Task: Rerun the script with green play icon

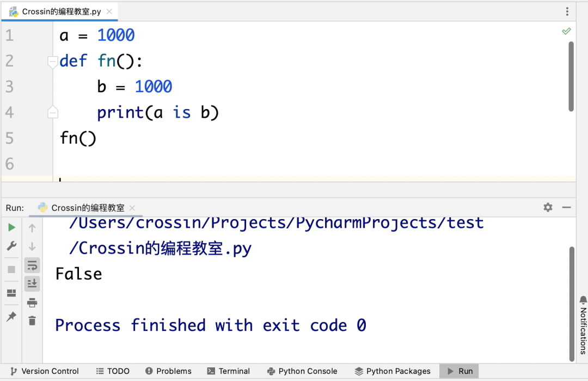Action: 11,227
